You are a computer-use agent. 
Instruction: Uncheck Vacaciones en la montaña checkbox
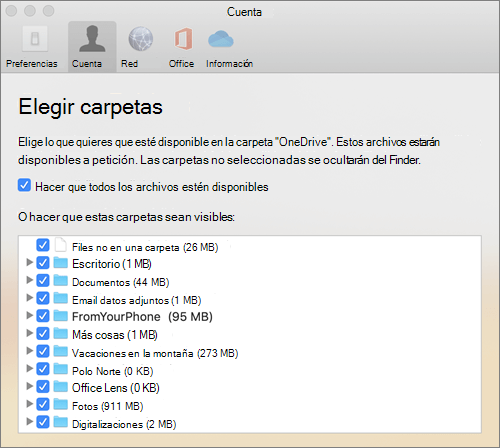coord(43,351)
